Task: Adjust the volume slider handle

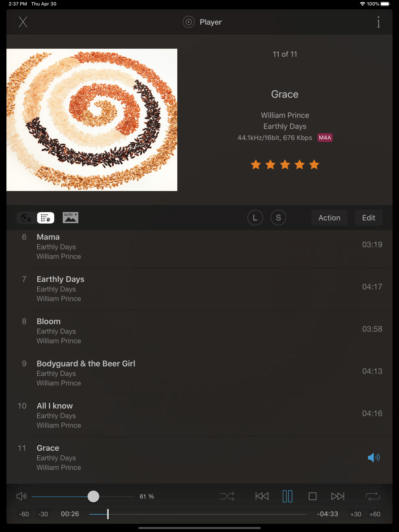Action: pyautogui.click(x=93, y=497)
